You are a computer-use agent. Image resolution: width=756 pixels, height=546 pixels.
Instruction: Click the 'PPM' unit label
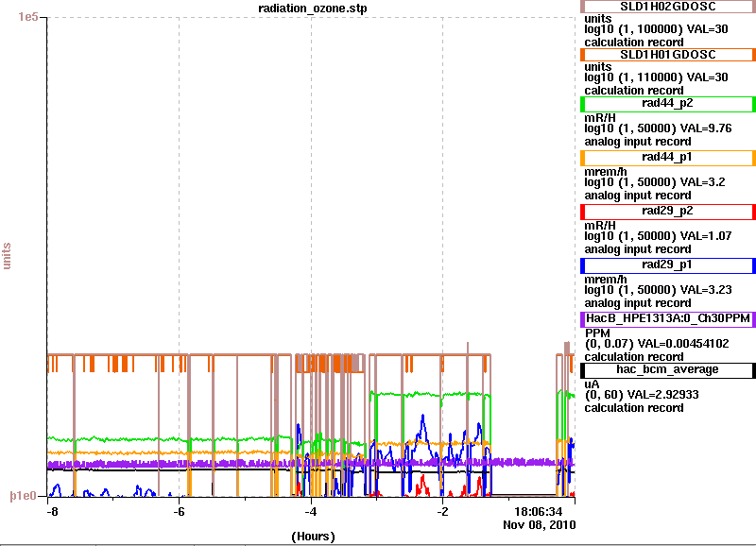click(x=597, y=333)
